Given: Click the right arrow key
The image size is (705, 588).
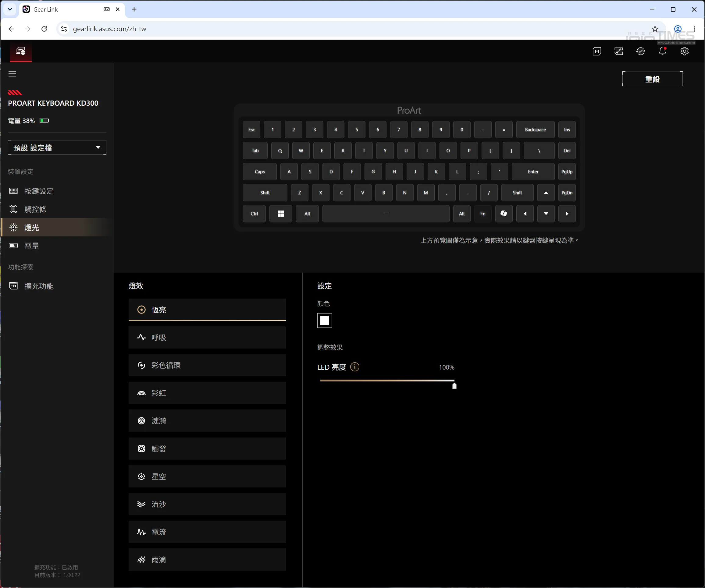Looking at the screenshot, I should (567, 214).
